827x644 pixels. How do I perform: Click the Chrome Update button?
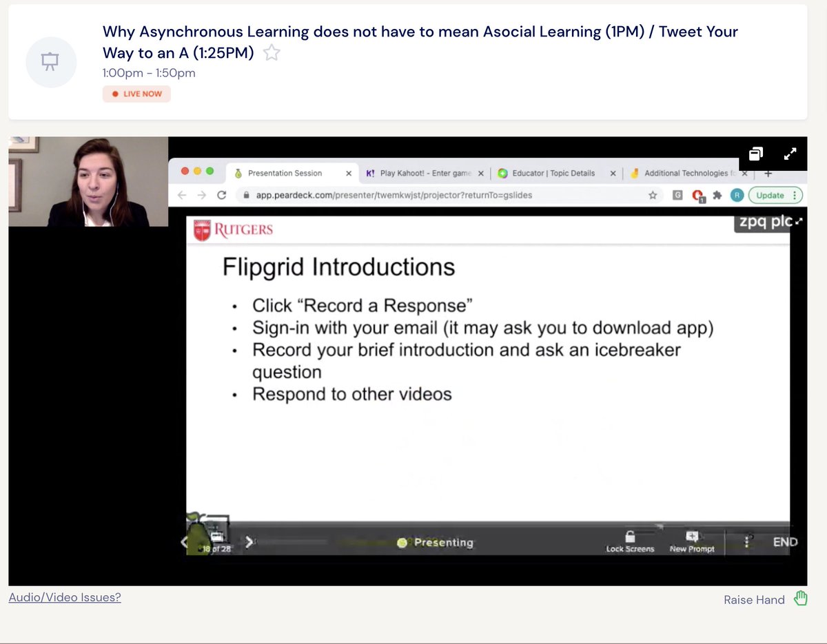[x=775, y=196]
